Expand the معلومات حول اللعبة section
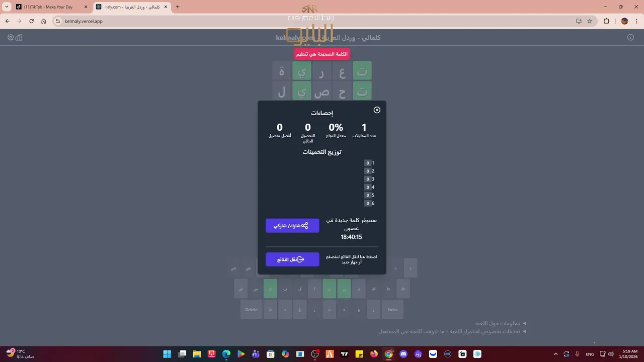The width and height of the screenshot is (644, 362). 501,323
